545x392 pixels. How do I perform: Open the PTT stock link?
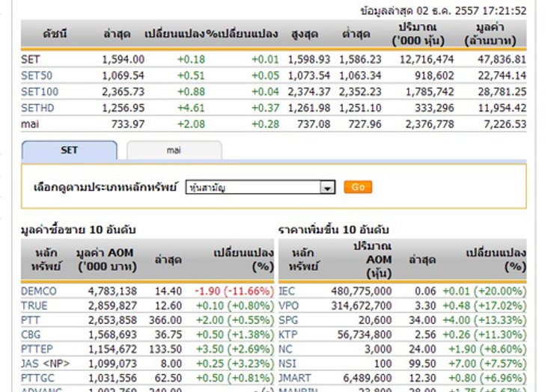click(31, 320)
